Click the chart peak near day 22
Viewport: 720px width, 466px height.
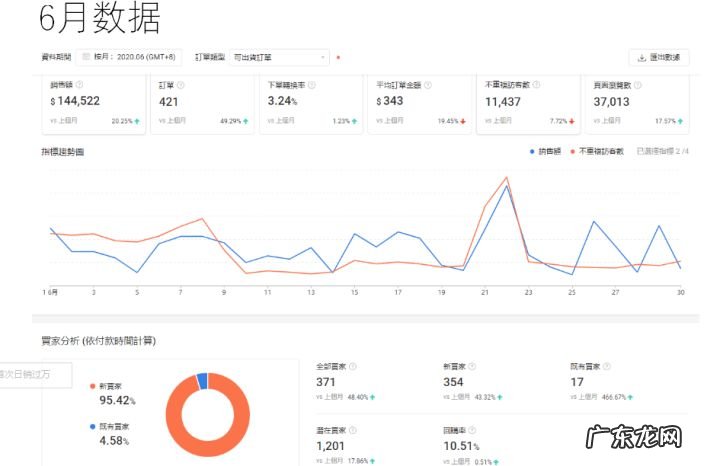point(506,178)
